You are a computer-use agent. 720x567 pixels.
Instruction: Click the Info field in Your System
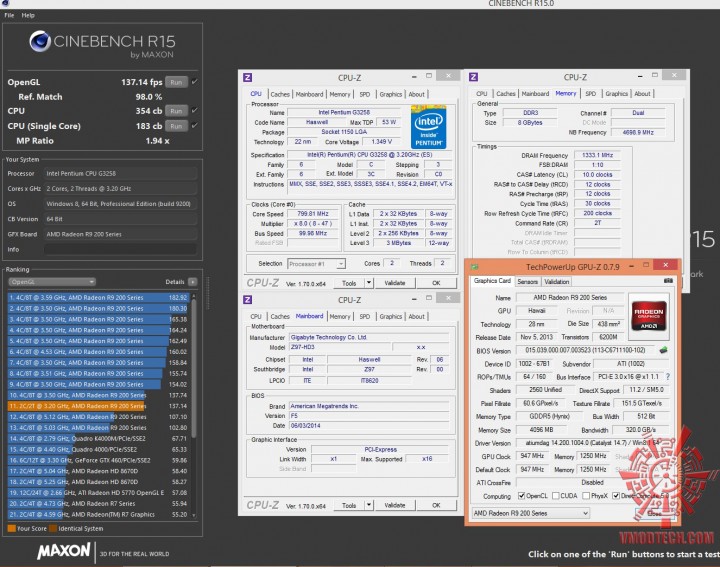pyautogui.click(x=120, y=249)
